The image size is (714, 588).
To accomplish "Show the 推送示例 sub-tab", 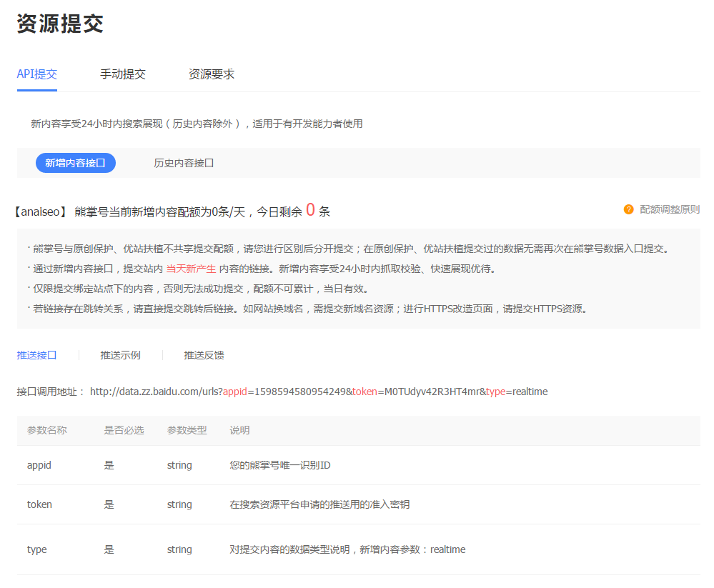I will tap(120, 355).
